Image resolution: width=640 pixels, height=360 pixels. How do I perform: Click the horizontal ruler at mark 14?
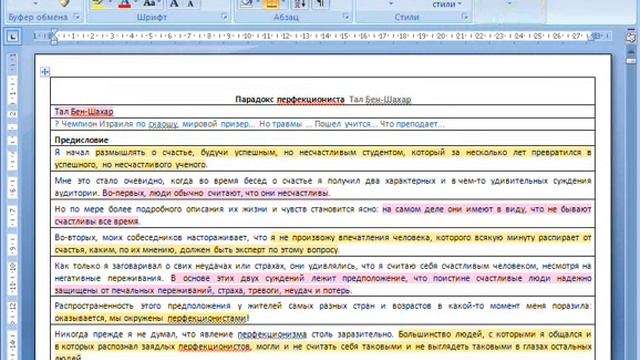[x=324, y=36]
